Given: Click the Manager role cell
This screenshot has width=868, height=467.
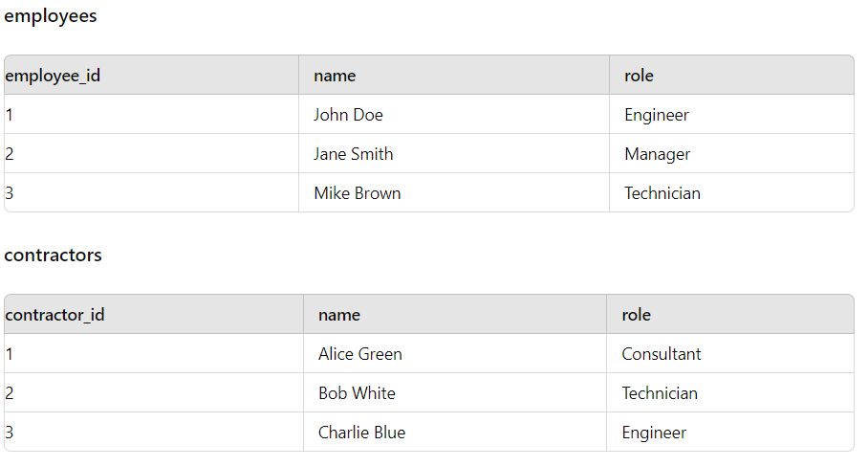Looking at the screenshot, I should [x=731, y=153].
